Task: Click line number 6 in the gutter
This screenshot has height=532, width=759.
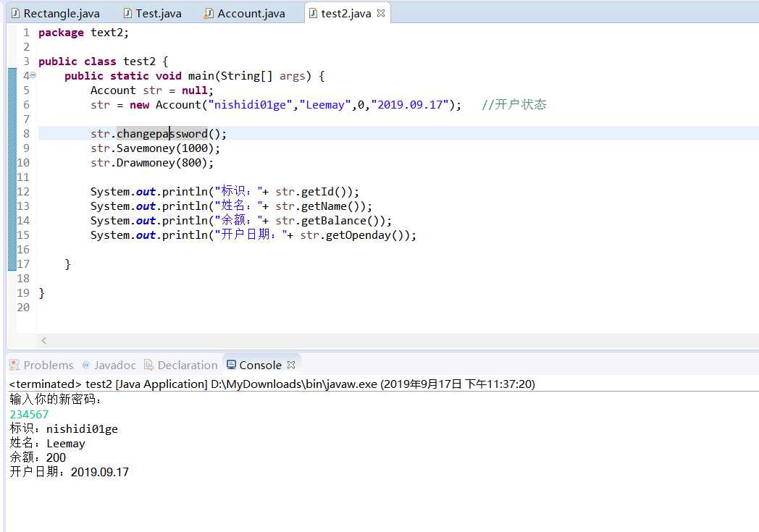Action: point(26,105)
